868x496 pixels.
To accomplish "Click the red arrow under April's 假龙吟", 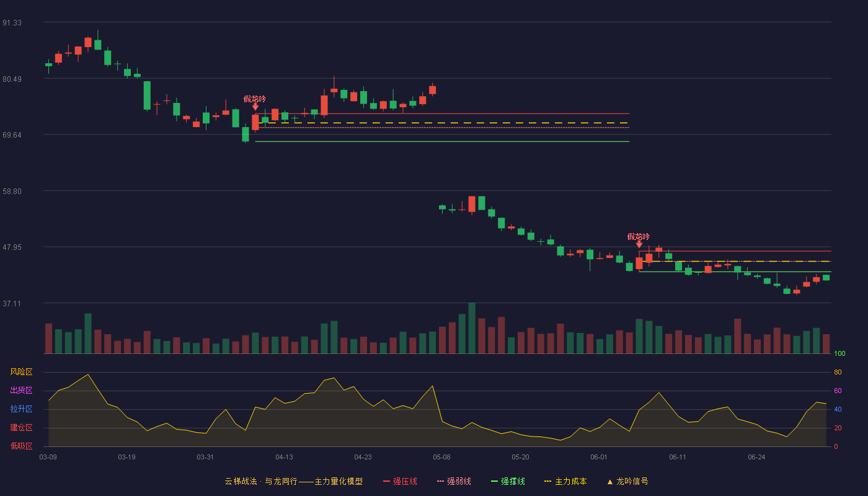I will (x=255, y=107).
